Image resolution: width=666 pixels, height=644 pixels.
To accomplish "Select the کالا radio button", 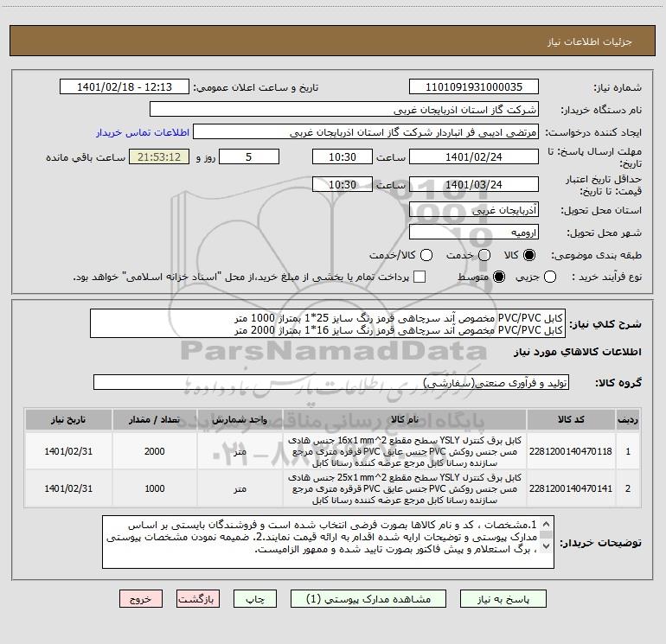I will click(529, 255).
